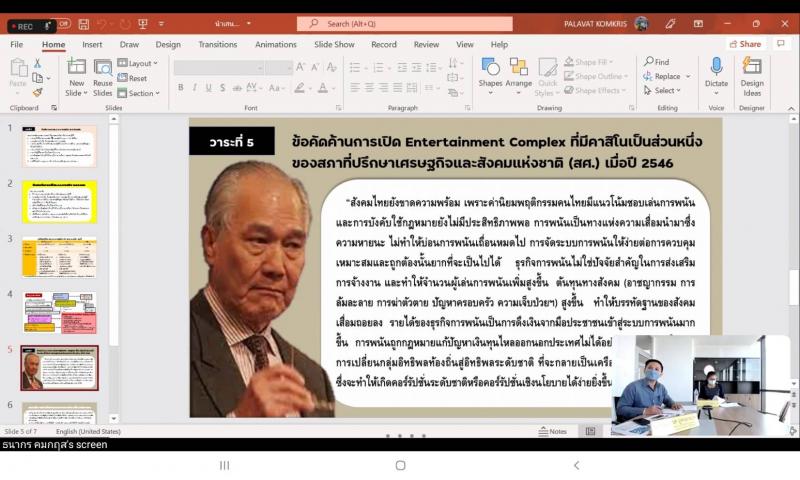Click the Share button
The image size is (800, 480).
click(745, 44)
